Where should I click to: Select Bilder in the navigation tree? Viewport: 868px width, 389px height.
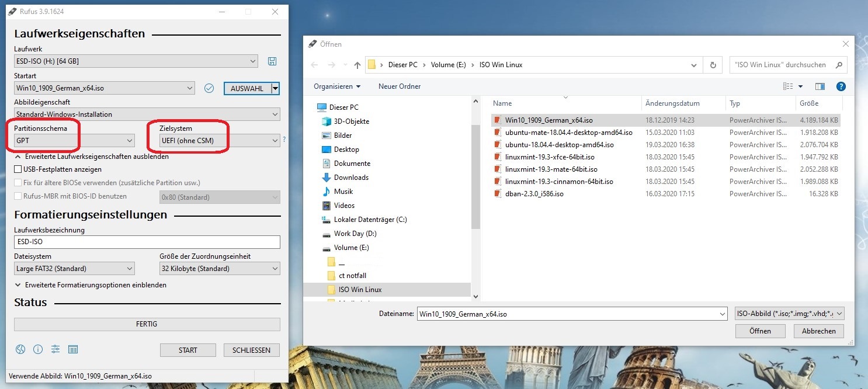(x=337, y=136)
